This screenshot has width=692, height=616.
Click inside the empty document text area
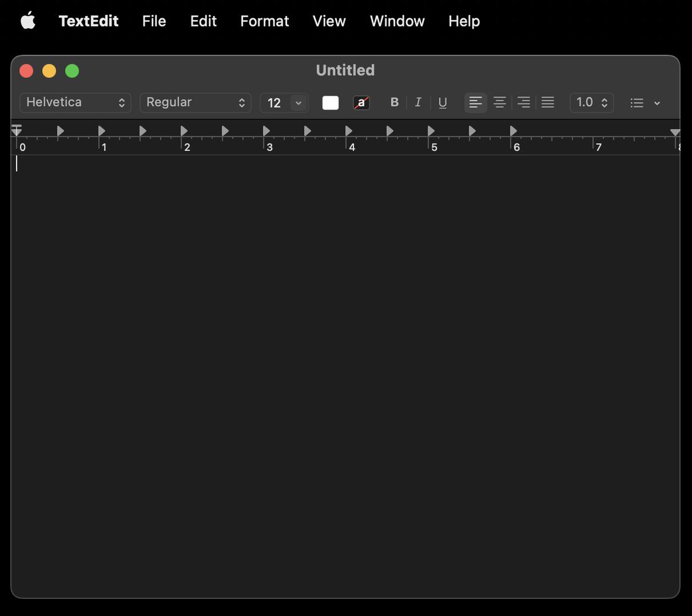[x=345, y=376]
